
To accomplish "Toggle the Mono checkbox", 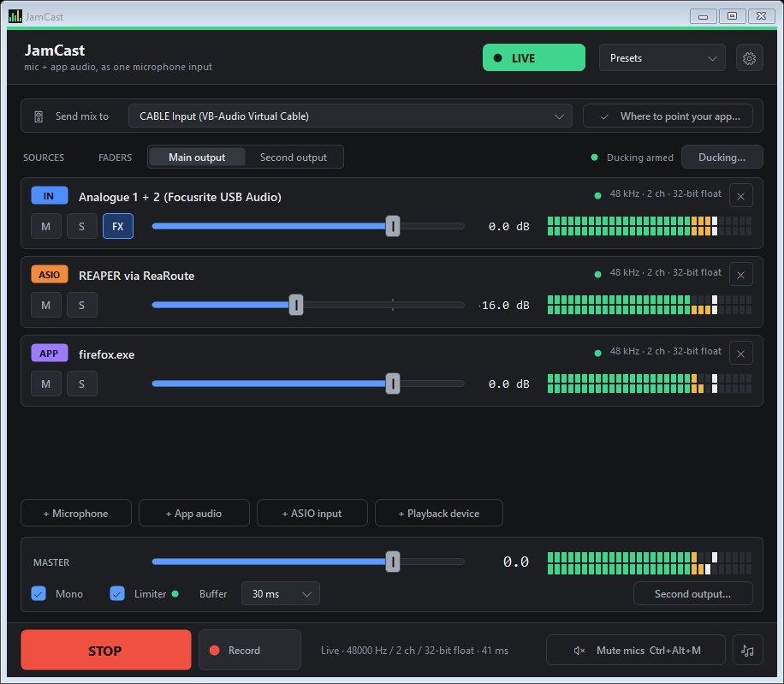I will (39, 593).
